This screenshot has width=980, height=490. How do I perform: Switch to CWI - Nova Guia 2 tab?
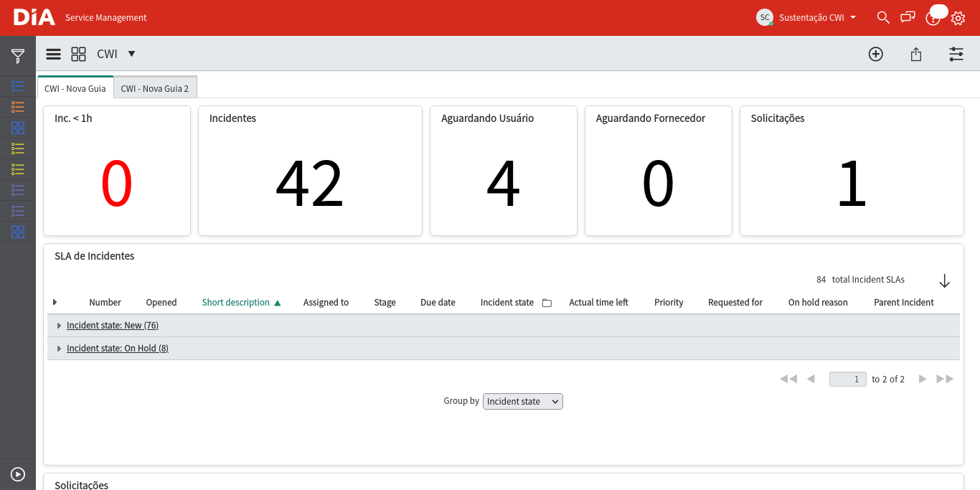tap(155, 88)
